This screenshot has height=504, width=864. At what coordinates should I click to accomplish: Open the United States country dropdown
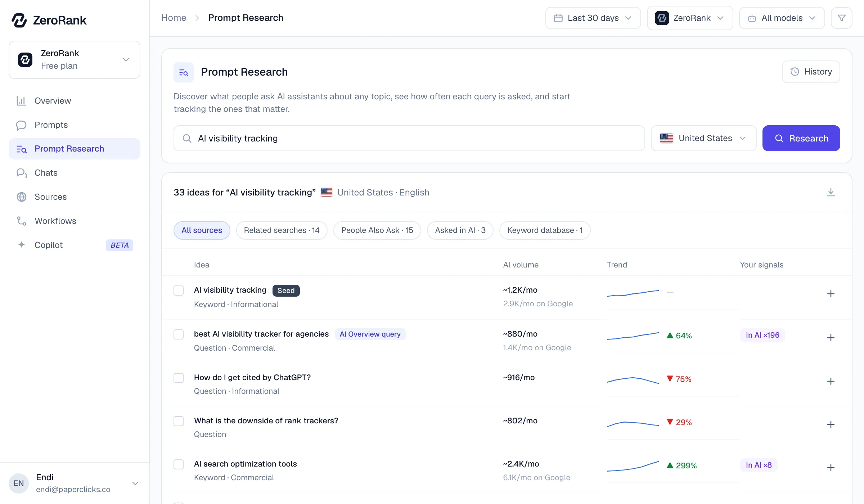pos(703,138)
